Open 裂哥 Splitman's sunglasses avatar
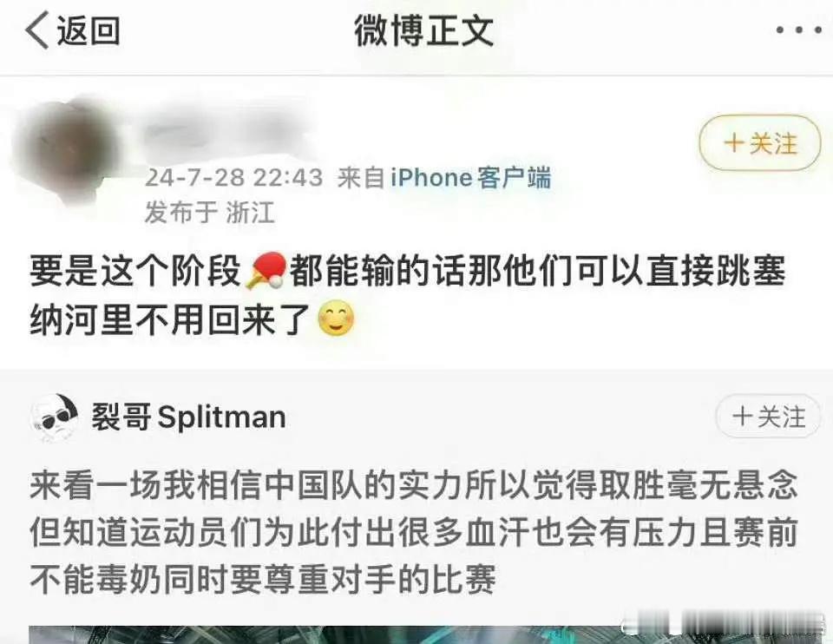833x644 pixels. point(55,417)
